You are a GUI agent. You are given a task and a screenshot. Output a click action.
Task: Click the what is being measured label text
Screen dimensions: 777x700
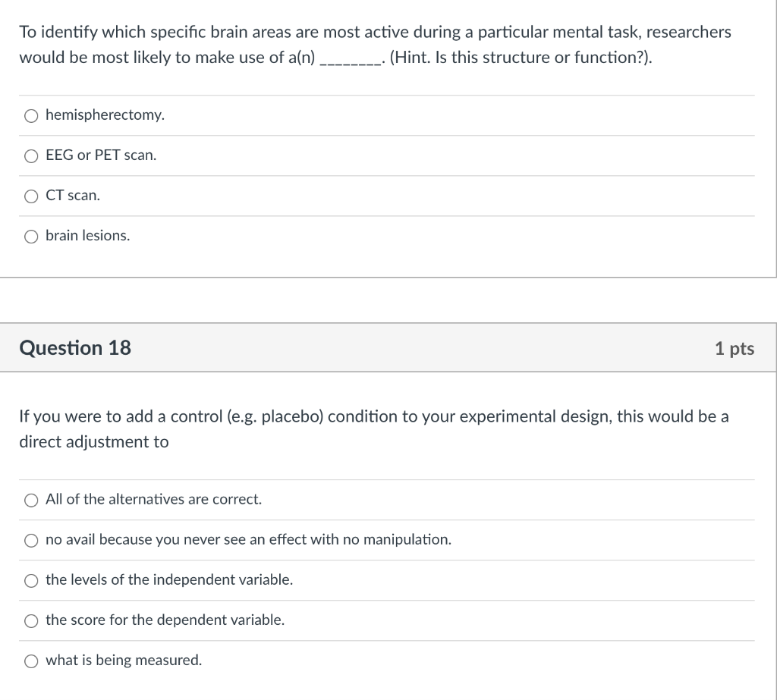(x=124, y=661)
